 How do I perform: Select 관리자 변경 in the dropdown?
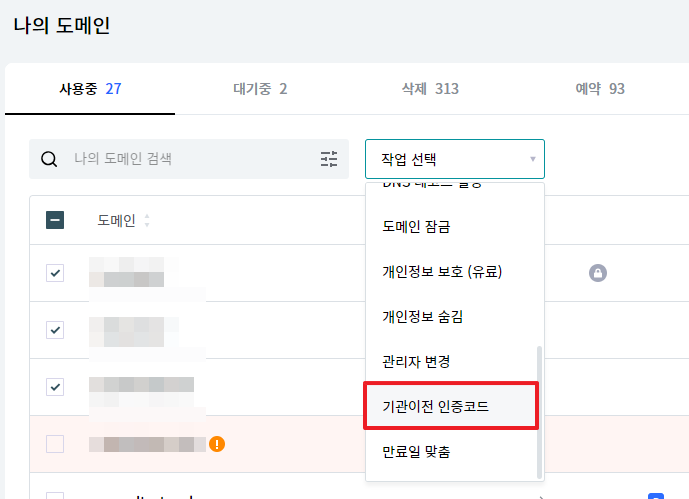tap(451, 362)
